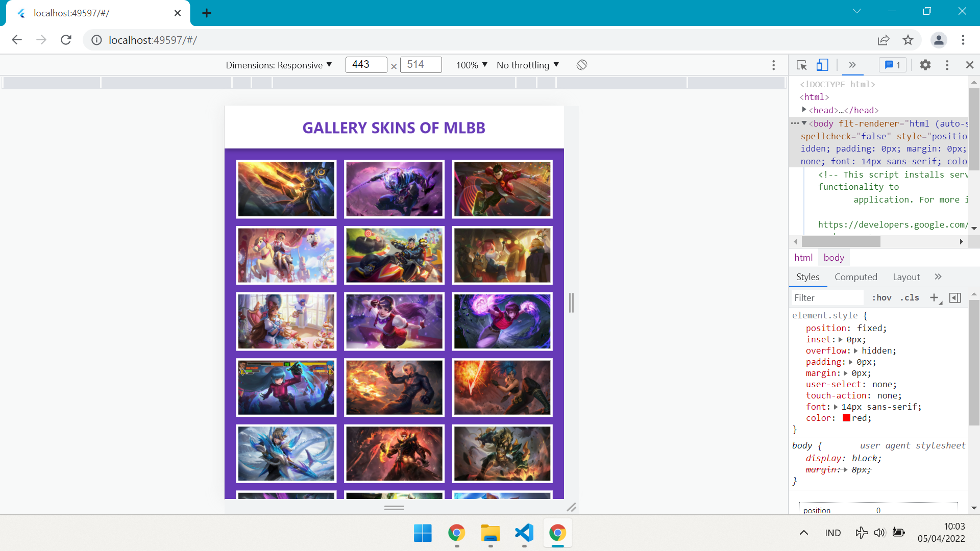Toggle the device toolbar icon

pyautogui.click(x=822, y=65)
